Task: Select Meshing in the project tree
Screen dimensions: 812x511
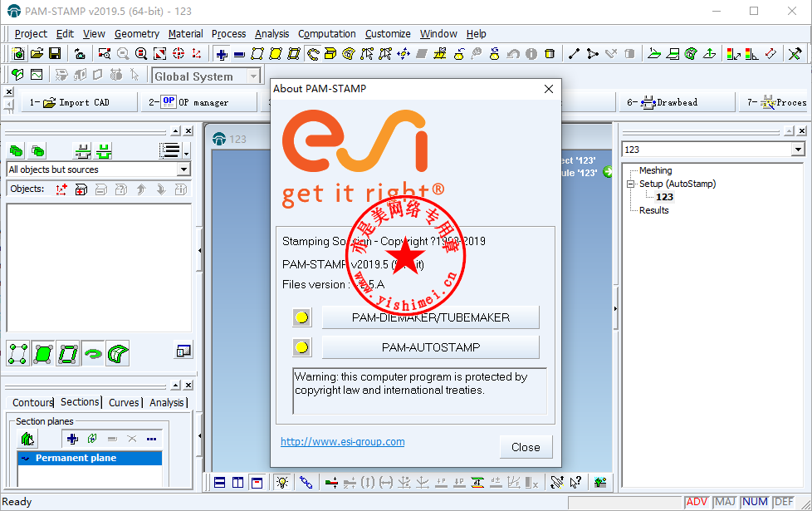Action: point(655,170)
